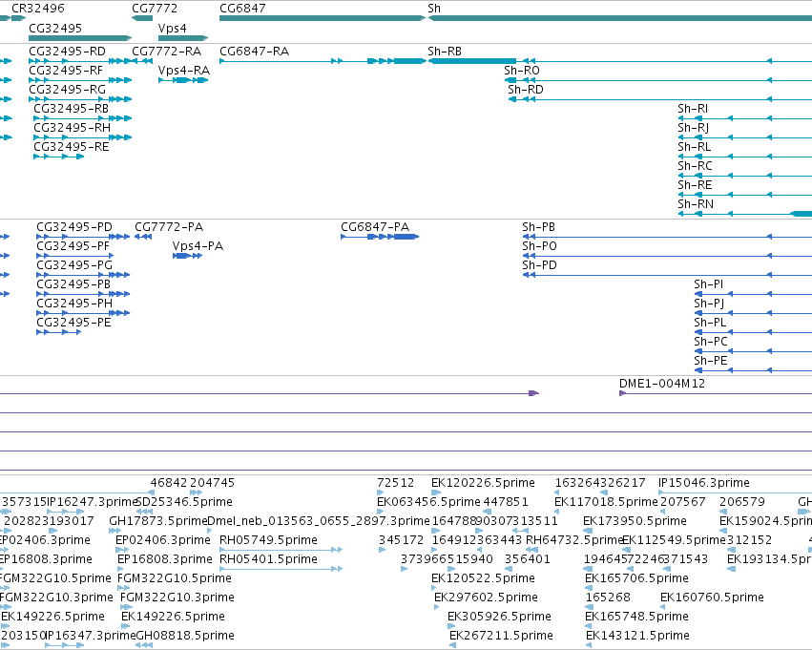The image size is (812, 650).
Task: Select EST EK173950.5prime
Action: click(635, 521)
